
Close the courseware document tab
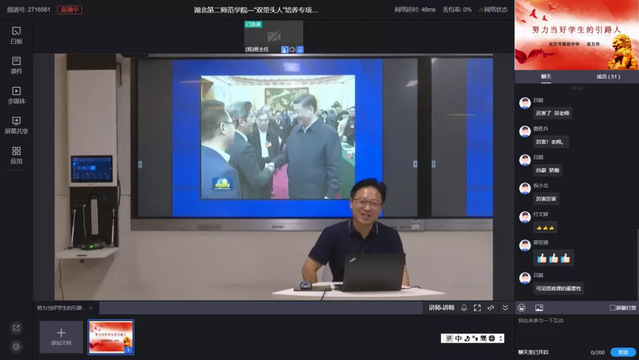(x=90, y=308)
